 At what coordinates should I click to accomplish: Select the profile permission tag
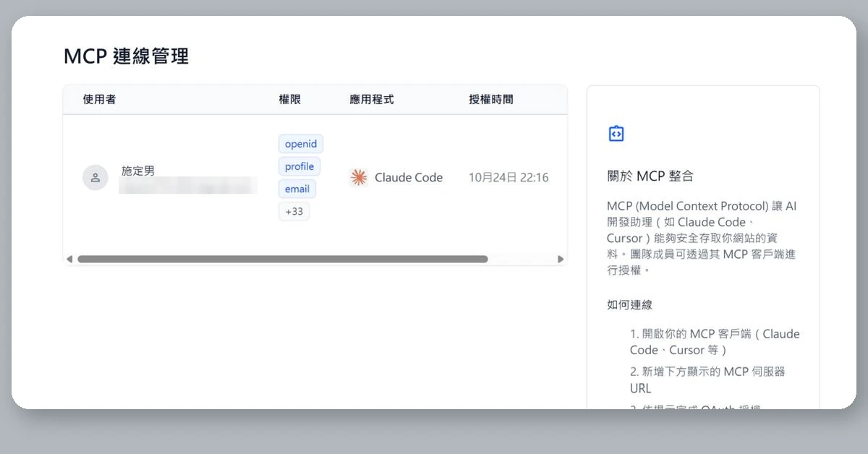coord(299,166)
